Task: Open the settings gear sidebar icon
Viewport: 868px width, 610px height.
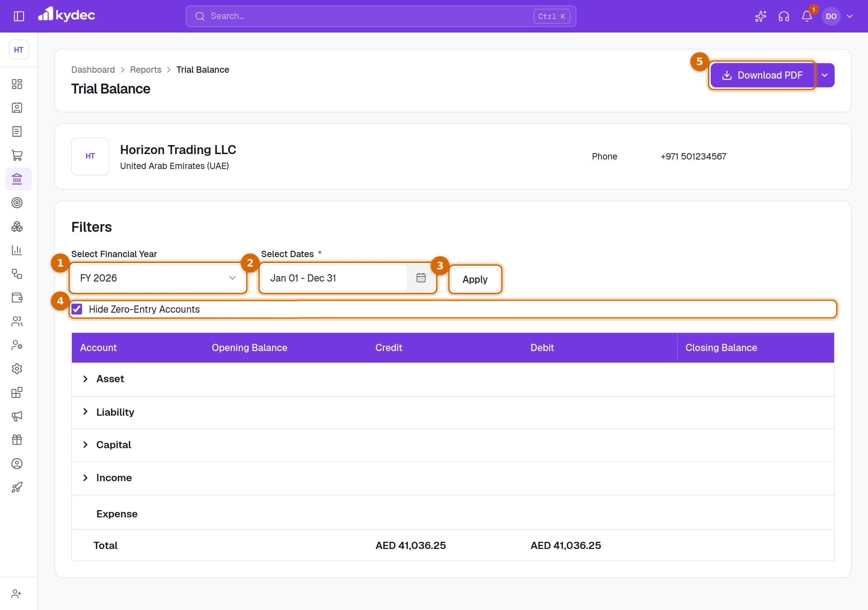Action: coord(17,369)
